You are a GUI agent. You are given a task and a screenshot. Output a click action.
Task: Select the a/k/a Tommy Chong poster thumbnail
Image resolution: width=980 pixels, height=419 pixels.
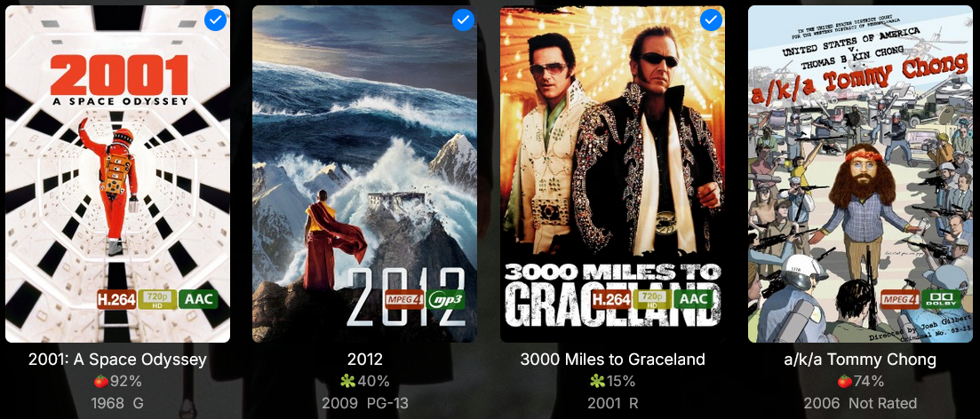[x=860, y=174]
